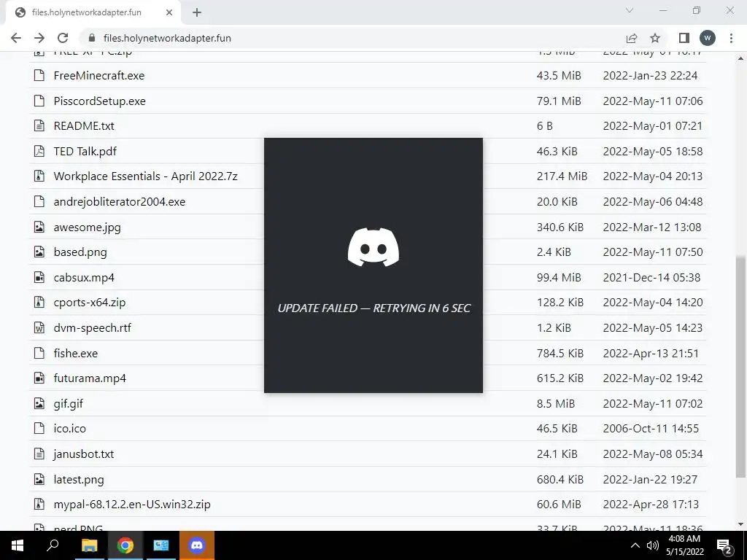Open the notification action center
747x560 pixels.
pos(724,546)
